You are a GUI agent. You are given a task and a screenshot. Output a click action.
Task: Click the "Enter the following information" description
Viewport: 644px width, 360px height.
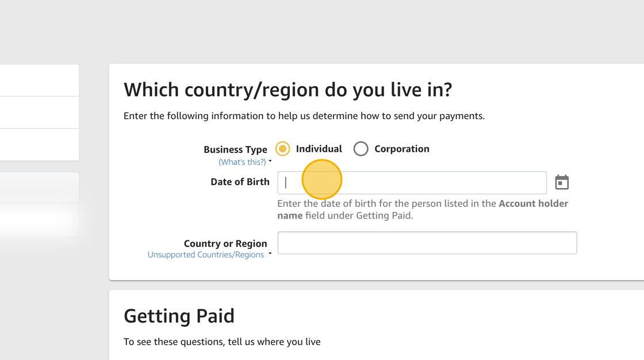[x=304, y=116]
